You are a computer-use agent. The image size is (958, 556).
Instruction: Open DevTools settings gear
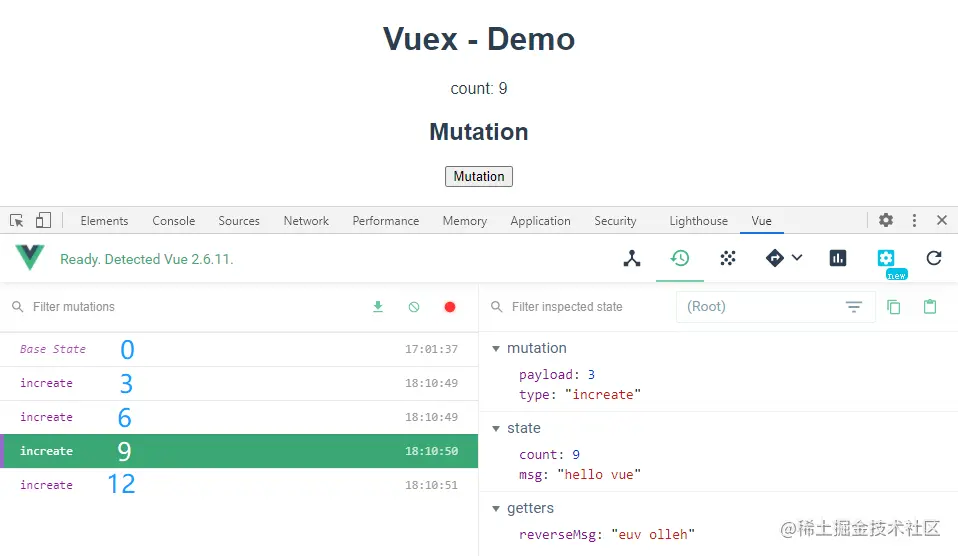(x=886, y=220)
